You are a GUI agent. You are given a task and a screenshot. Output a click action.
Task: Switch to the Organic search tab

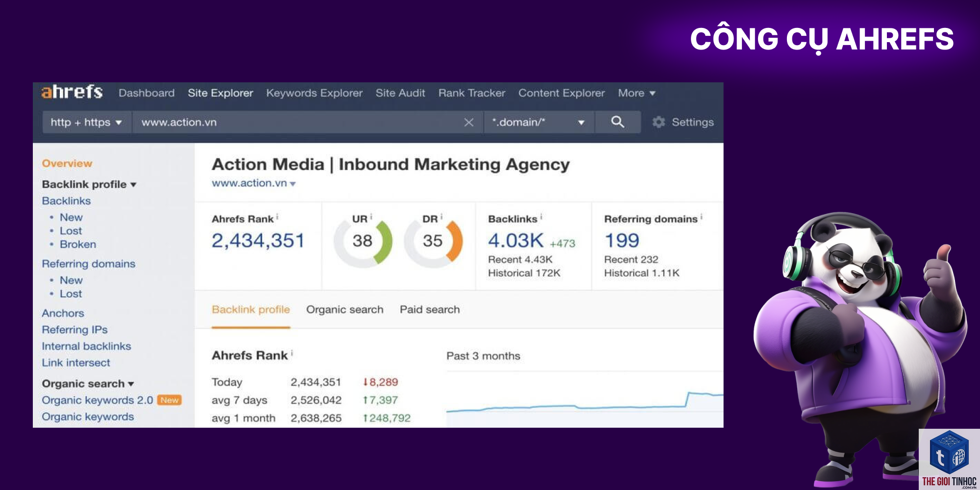(345, 310)
